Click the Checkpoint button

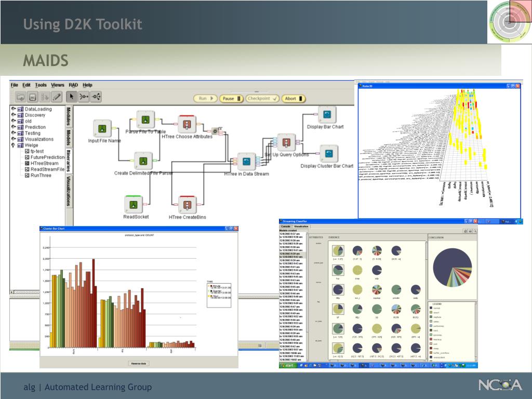[x=262, y=98]
